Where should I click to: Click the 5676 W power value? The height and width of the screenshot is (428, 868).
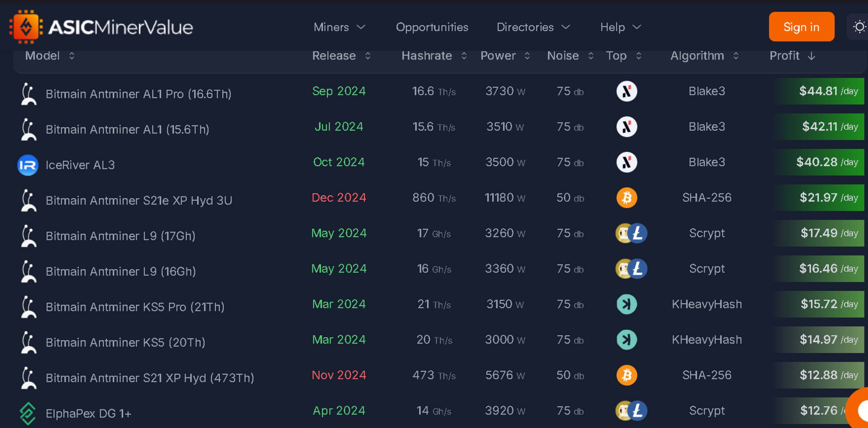(505, 375)
